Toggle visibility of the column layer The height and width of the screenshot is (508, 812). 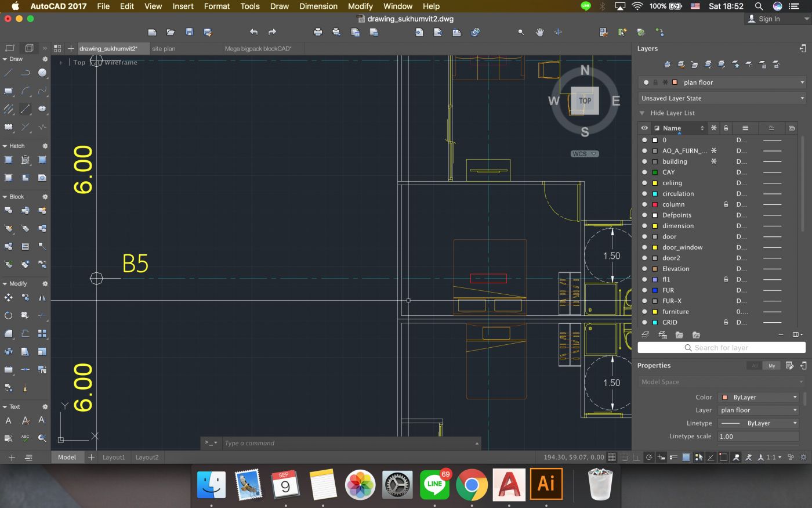(644, 204)
